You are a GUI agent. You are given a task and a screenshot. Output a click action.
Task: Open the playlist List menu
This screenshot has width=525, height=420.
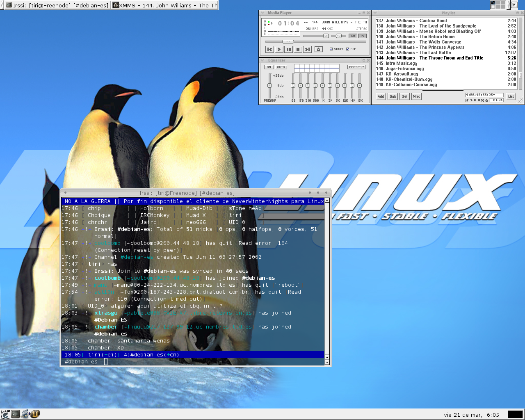point(511,96)
